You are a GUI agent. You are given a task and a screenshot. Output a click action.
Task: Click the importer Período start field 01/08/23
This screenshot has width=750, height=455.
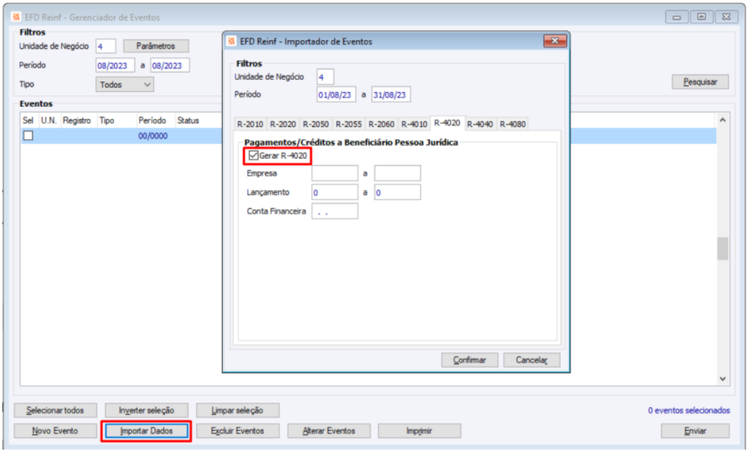(x=336, y=95)
